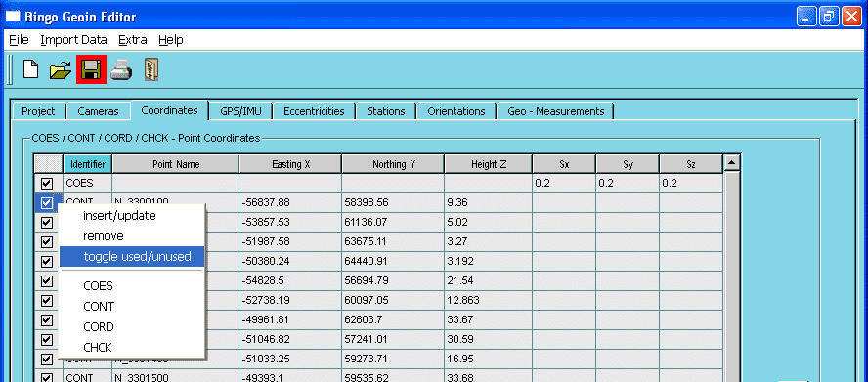Exit via the door toolbar icon

tap(151, 69)
